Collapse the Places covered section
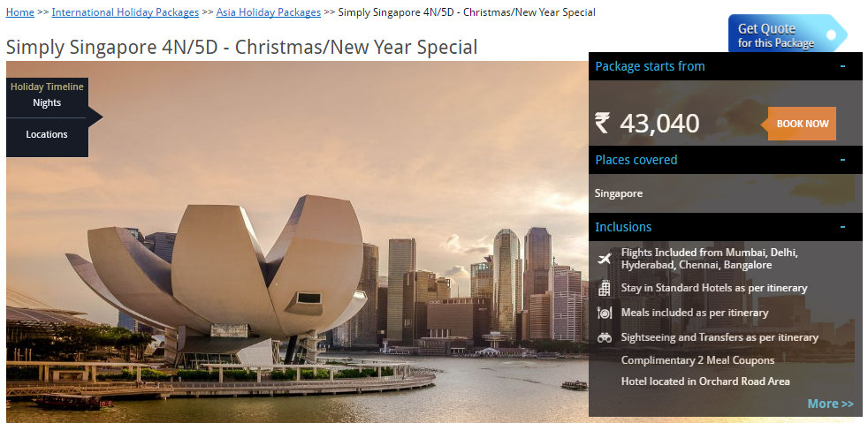 coord(842,160)
